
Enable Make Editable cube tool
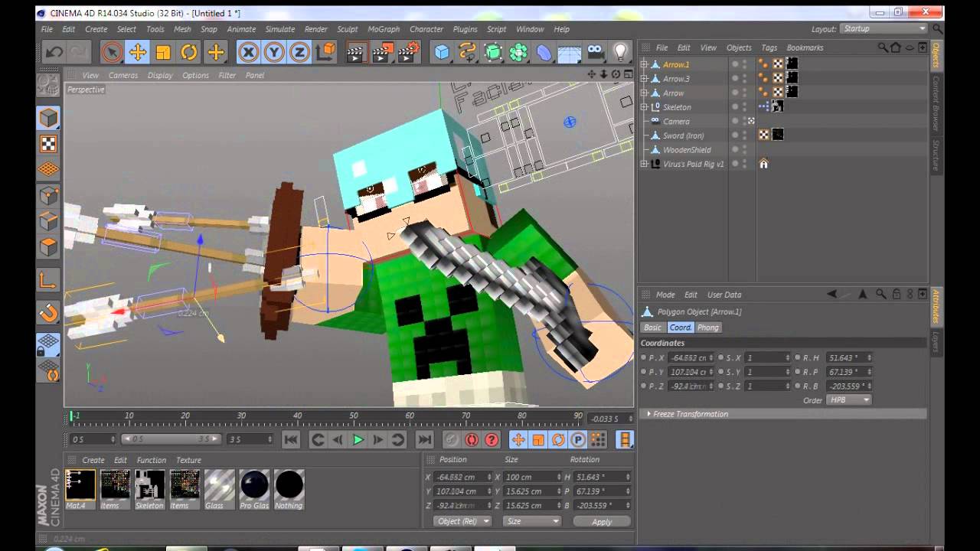click(x=49, y=118)
